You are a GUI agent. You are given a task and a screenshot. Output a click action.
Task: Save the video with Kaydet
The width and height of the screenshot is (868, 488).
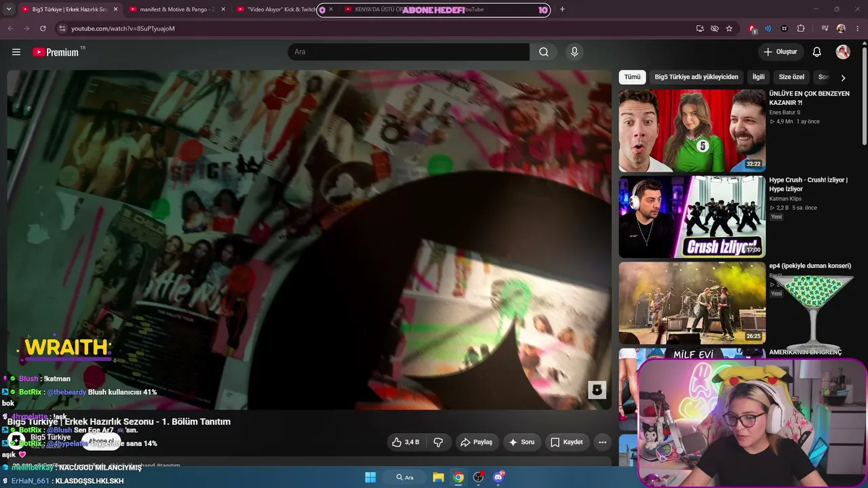(x=566, y=442)
